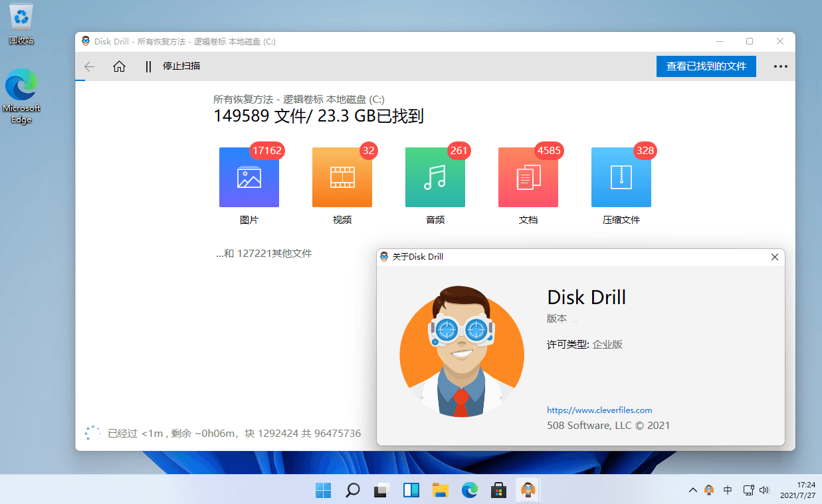
Task: Open the https://www.cleverfiles.com link
Action: [x=599, y=410]
